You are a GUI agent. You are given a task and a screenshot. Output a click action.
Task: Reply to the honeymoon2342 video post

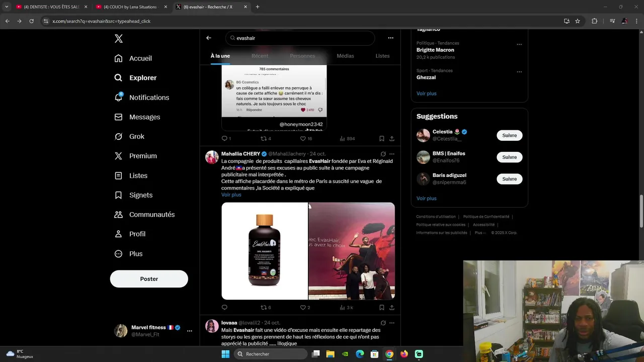225,138
